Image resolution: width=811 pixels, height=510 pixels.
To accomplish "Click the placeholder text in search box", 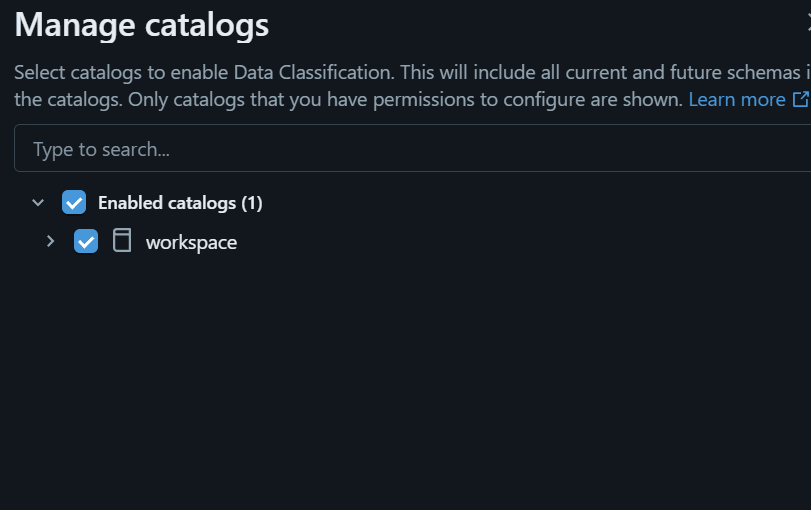I will [101, 149].
